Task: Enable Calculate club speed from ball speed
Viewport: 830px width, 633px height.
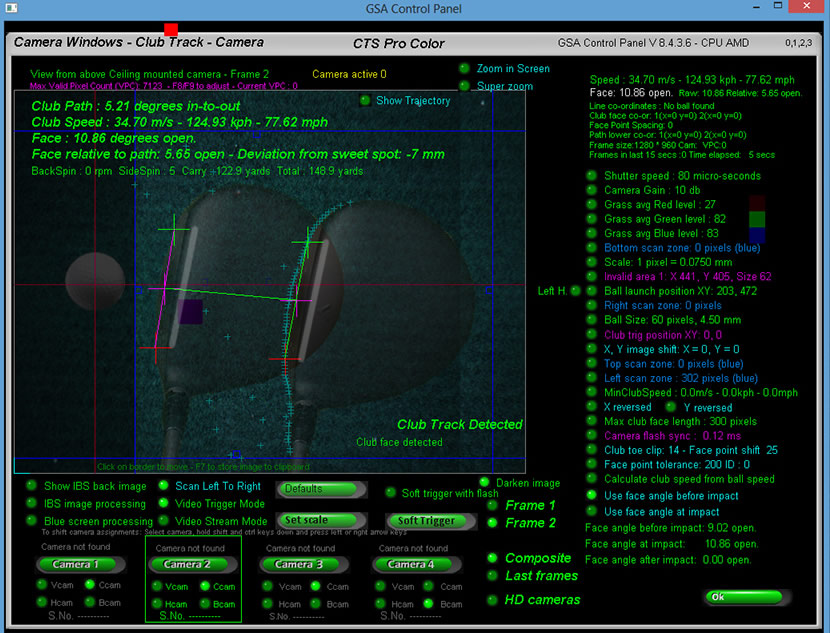Action: (x=592, y=478)
